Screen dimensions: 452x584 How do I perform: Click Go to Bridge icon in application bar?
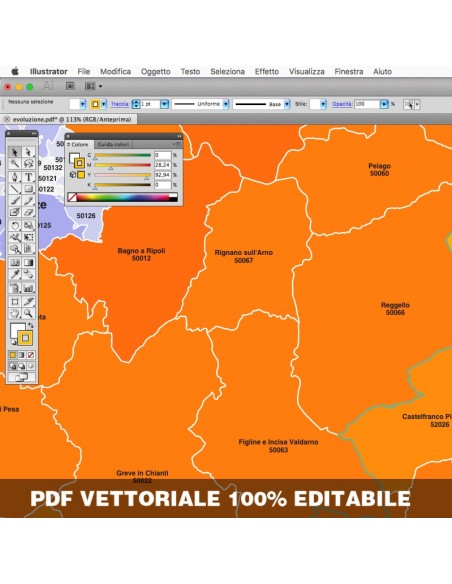coord(70,86)
